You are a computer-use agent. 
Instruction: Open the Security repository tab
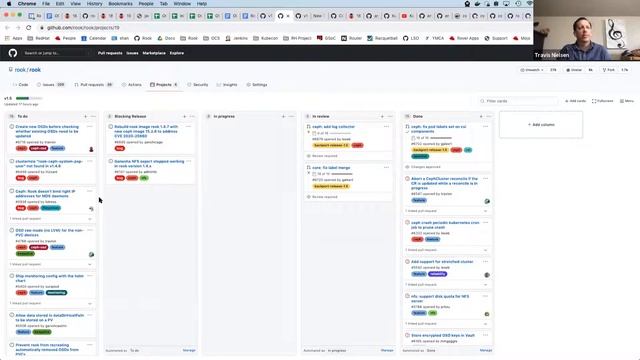198,85
